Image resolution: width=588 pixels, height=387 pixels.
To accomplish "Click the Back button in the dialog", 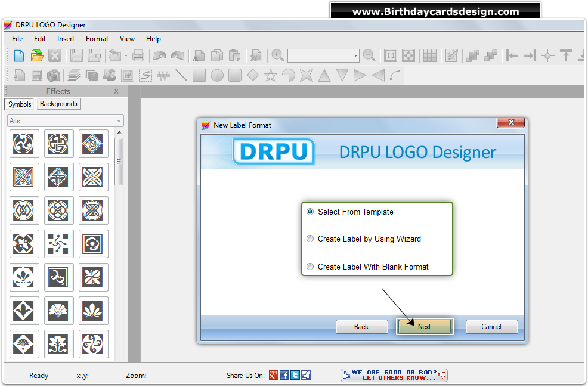I will (x=361, y=327).
